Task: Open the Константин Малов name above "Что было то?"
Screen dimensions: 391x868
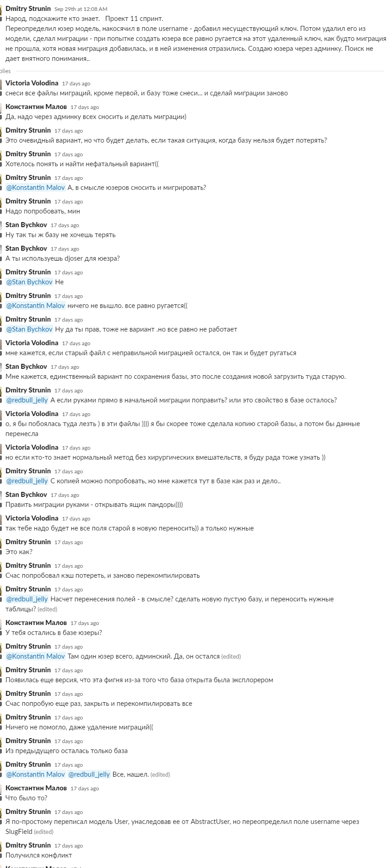Action: [x=36, y=788]
